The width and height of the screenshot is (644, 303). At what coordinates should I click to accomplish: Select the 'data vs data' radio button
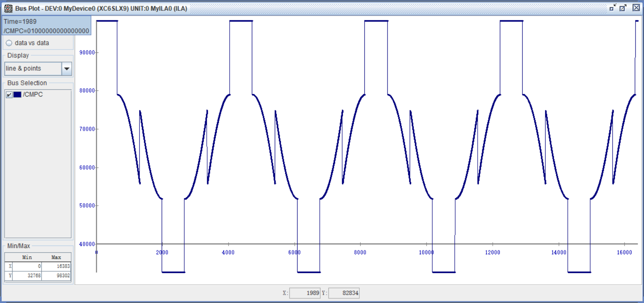(8, 42)
